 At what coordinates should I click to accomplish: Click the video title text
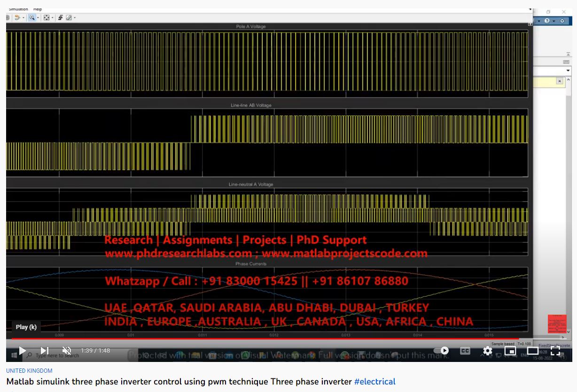(179, 382)
